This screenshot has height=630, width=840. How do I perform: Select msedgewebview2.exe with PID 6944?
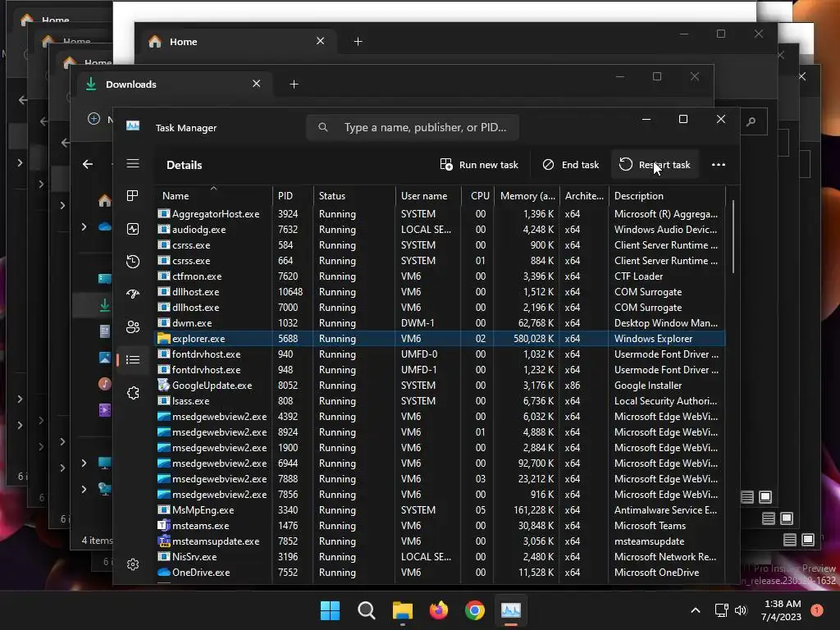tap(441, 463)
